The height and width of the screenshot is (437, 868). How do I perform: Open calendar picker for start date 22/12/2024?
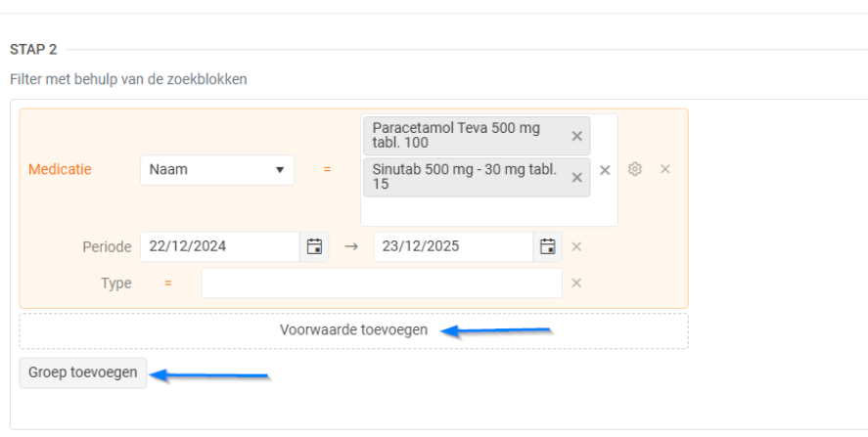coord(314,246)
